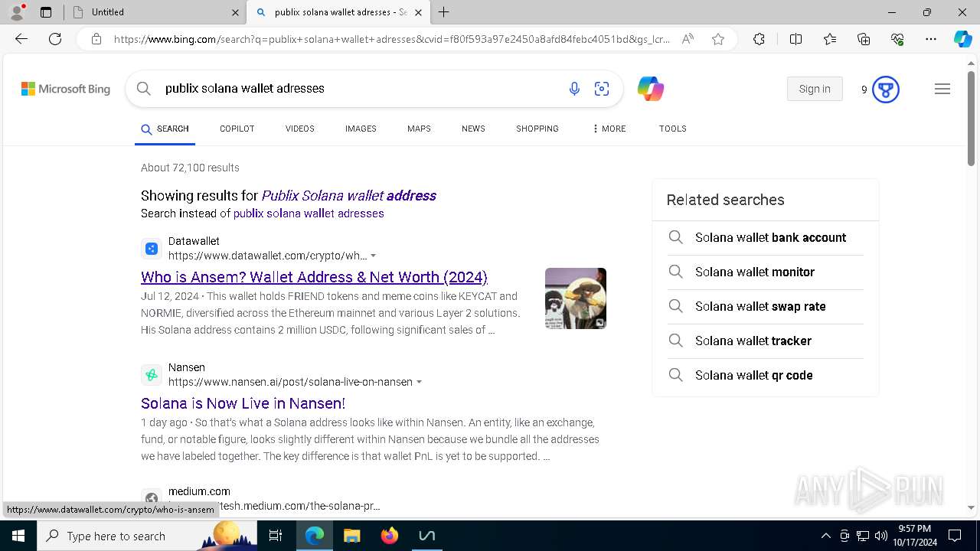980x551 pixels.
Task: Open MORE search categories dropdown
Action: coord(609,129)
